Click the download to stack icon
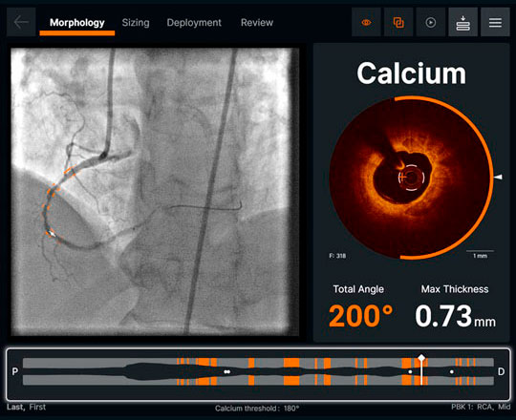516x420 pixels. (x=462, y=22)
